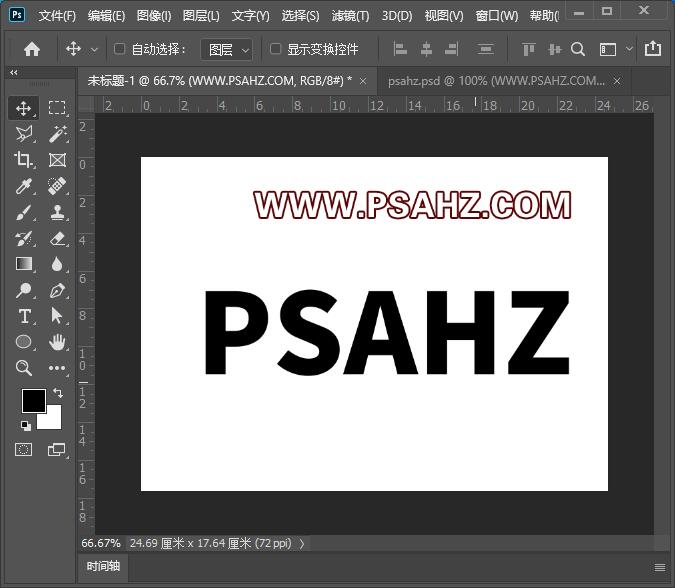Select the Horizontal Type tool
Viewport: 675px width, 588px height.
tap(24, 316)
